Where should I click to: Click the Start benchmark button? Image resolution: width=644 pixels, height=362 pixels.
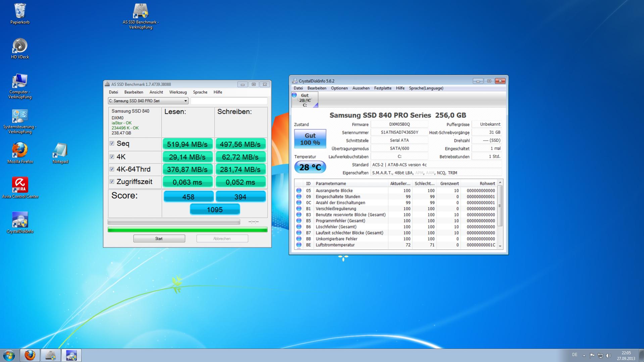[159, 239]
